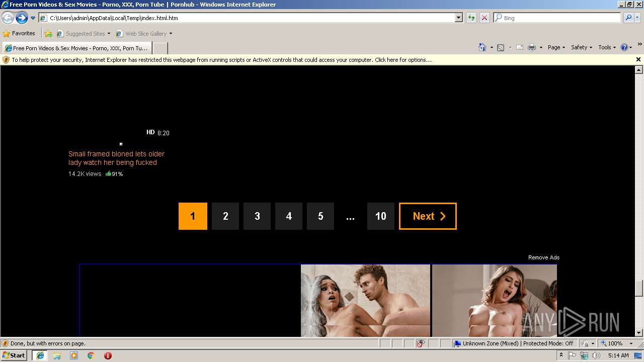Click the Home page icon

pyautogui.click(x=482, y=47)
